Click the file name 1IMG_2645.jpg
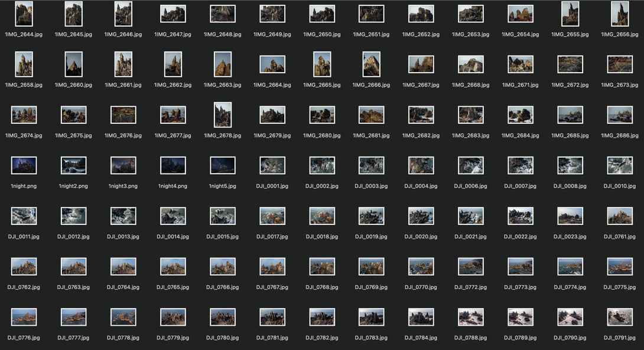The height and width of the screenshot is (350, 644). [73, 34]
